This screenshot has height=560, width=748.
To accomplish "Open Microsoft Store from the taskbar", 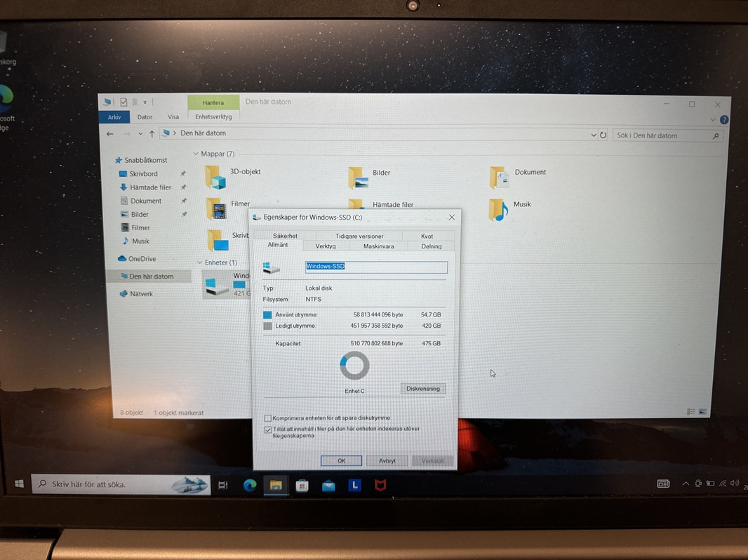I will click(302, 486).
